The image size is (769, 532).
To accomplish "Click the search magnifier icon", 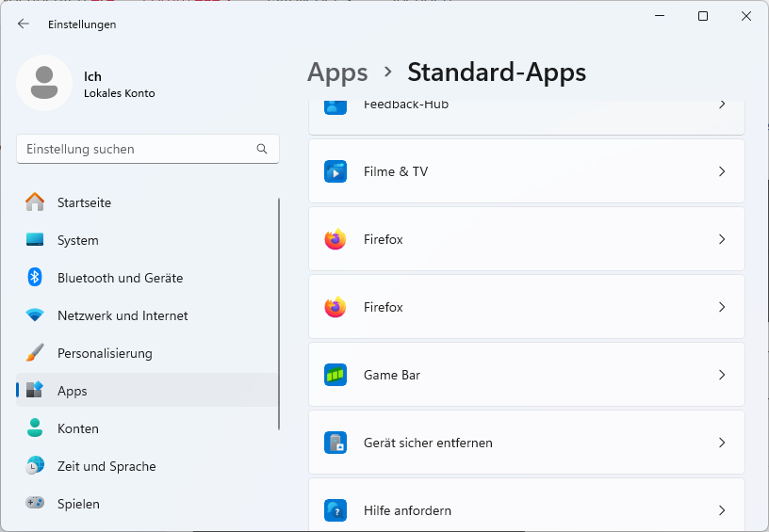I will (262, 149).
